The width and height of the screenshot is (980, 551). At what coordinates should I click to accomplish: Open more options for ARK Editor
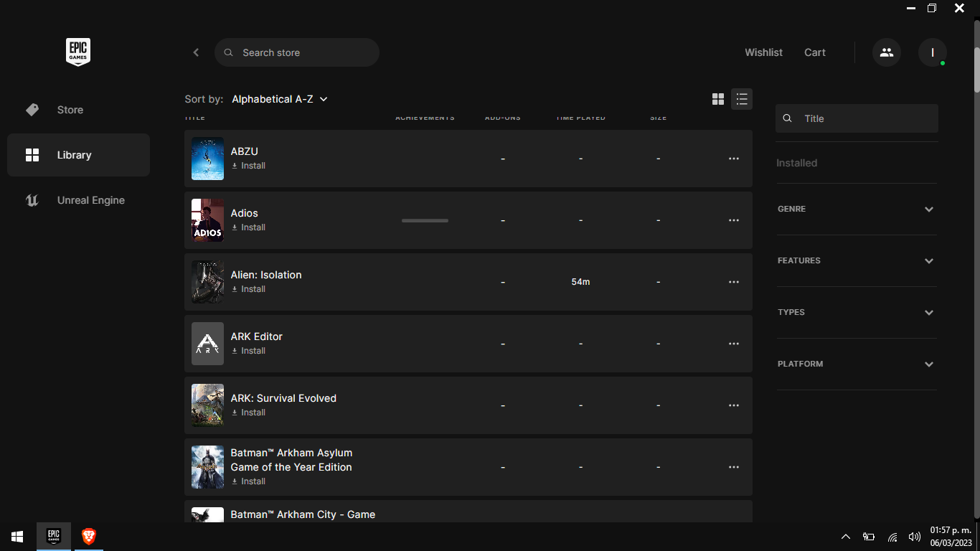tap(734, 344)
